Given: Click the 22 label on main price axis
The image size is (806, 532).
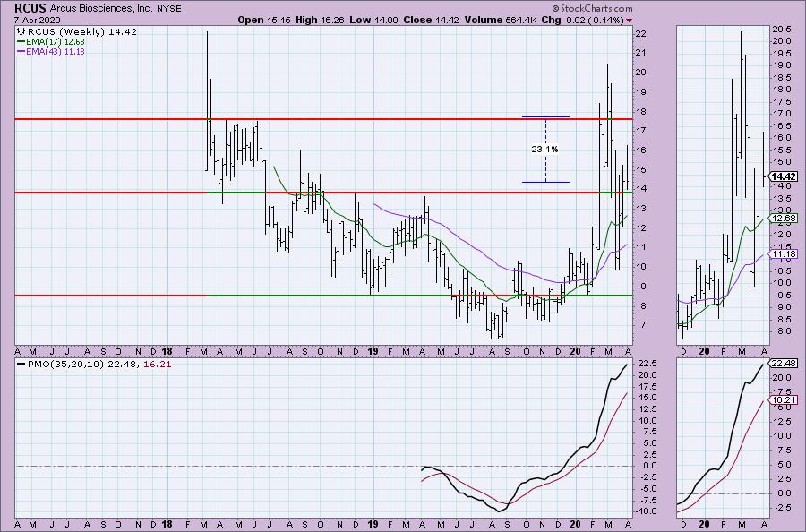Looking at the screenshot, I should tap(641, 33).
